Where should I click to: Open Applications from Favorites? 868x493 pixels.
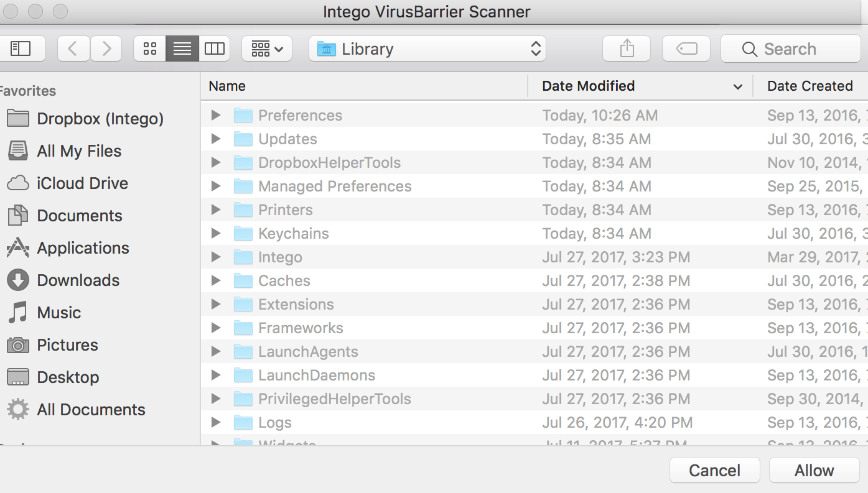coord(68,248)
